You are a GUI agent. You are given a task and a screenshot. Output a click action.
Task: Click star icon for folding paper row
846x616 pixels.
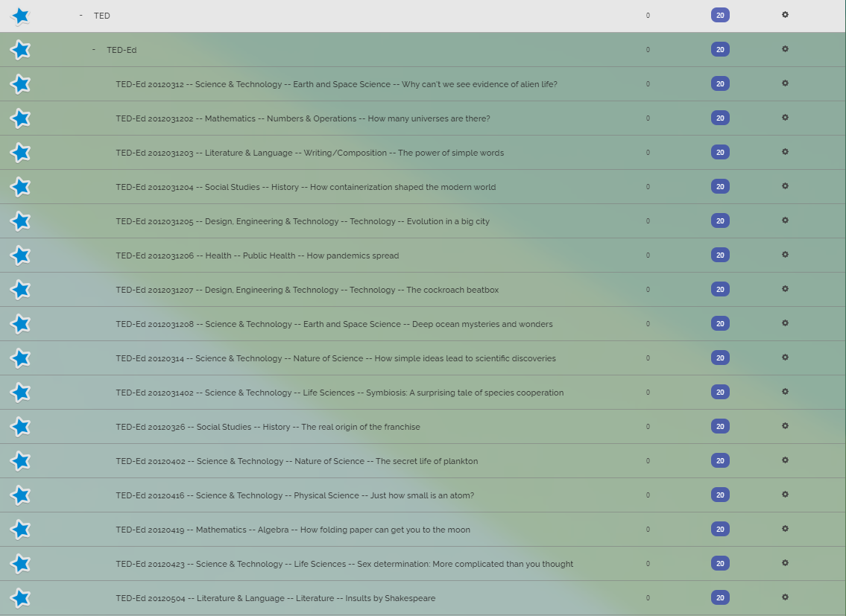21,529
